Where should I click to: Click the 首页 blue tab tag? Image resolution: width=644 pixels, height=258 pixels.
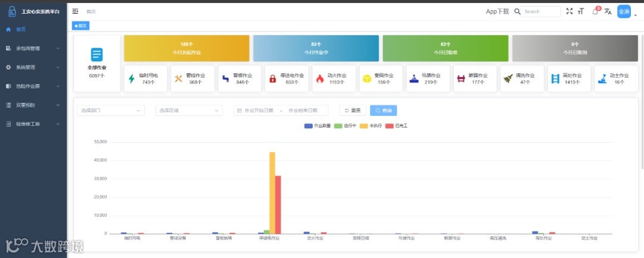click(80, 26)
